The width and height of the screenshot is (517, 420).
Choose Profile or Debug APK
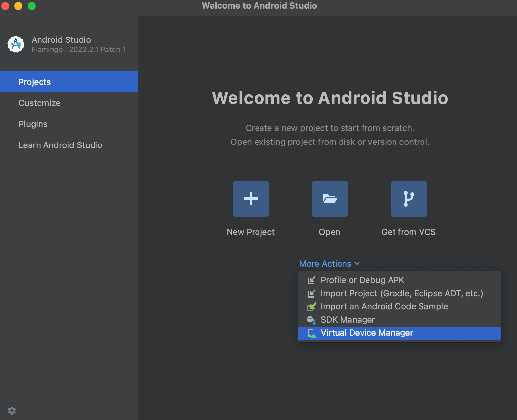point(399,280)
